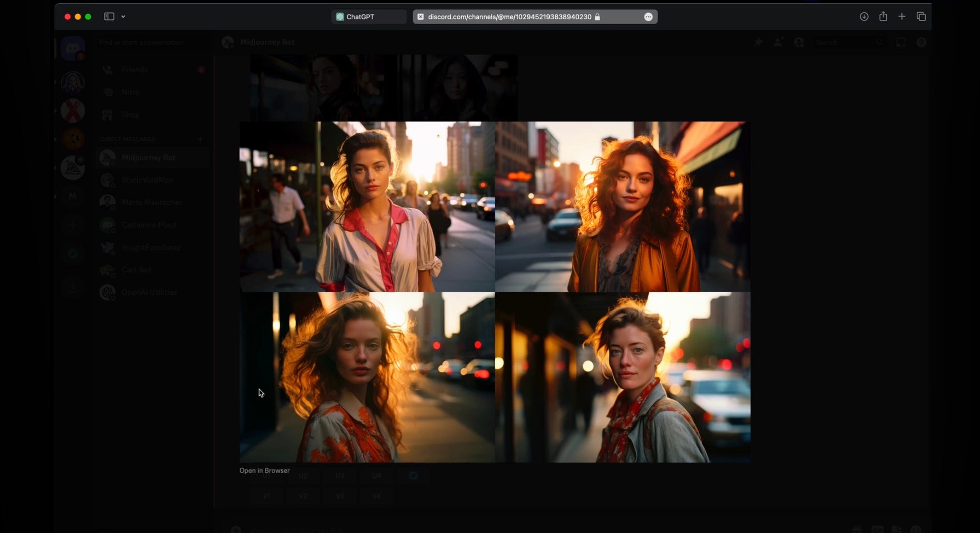The height and width of the screenshot is (533, 980).
Task: Create DM with plus beside Direct Messages
Action: (200, 139)
